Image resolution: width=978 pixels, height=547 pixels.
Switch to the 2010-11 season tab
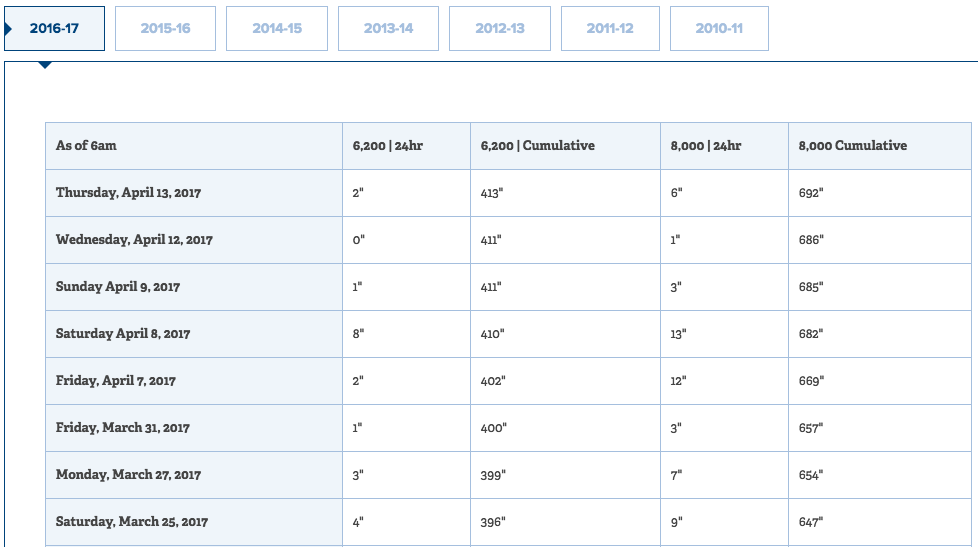coord(719,29)
